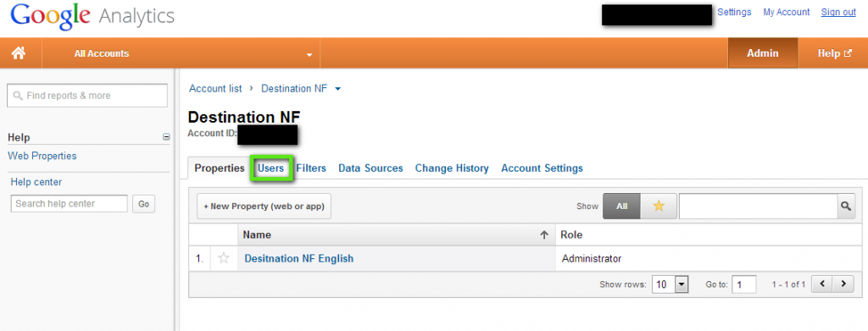The width and height of the screenshot is (868, 331).
Task: Collapse the Help sidebar section
Action: pyautogui.click(x=166, y=137)
